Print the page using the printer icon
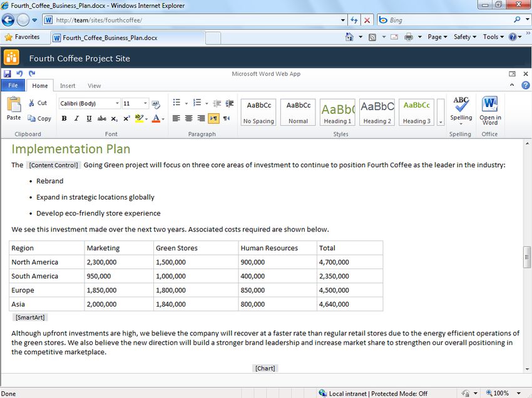 (409, 37)
